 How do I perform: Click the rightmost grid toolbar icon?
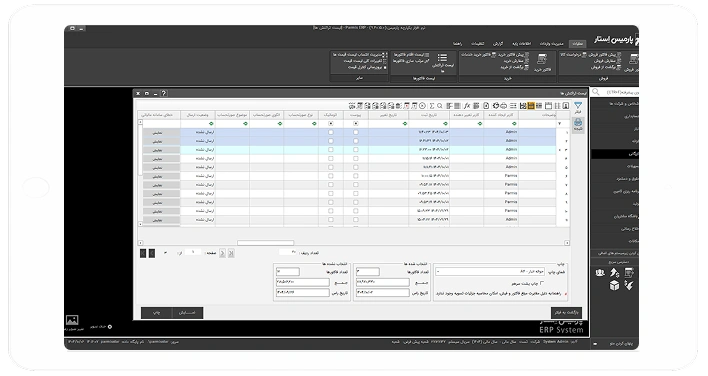pos(566,106)
